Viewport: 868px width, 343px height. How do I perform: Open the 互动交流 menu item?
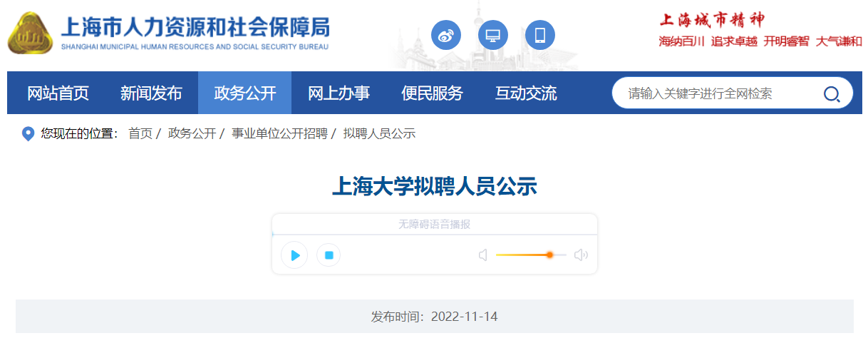pyautogui.click(x=526, y=93)
